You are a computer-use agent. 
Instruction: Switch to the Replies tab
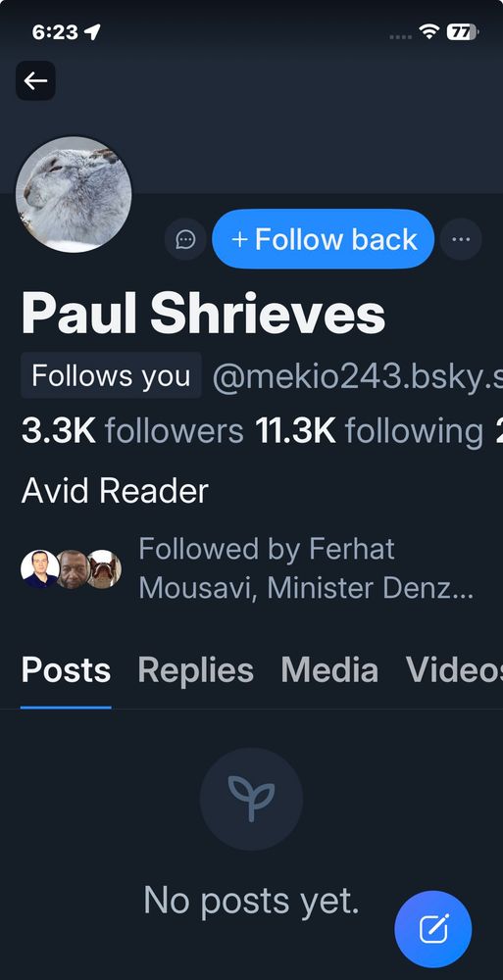click(x=196, y=670)
